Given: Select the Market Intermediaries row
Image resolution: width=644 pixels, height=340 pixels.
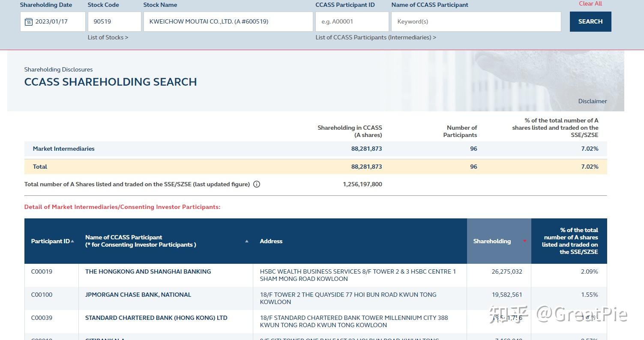Looking at the screenshot, I should [316, 149].
